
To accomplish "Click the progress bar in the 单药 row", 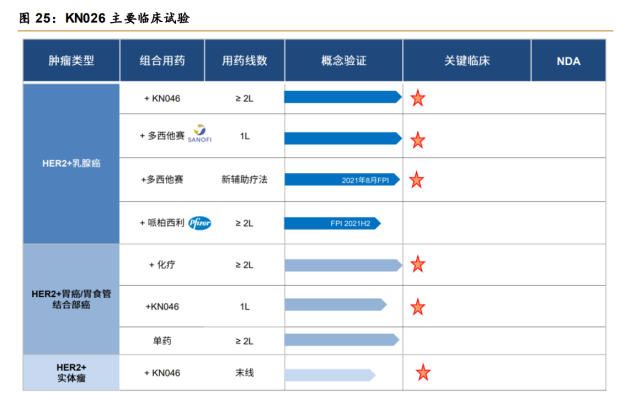I will point(342,340).
